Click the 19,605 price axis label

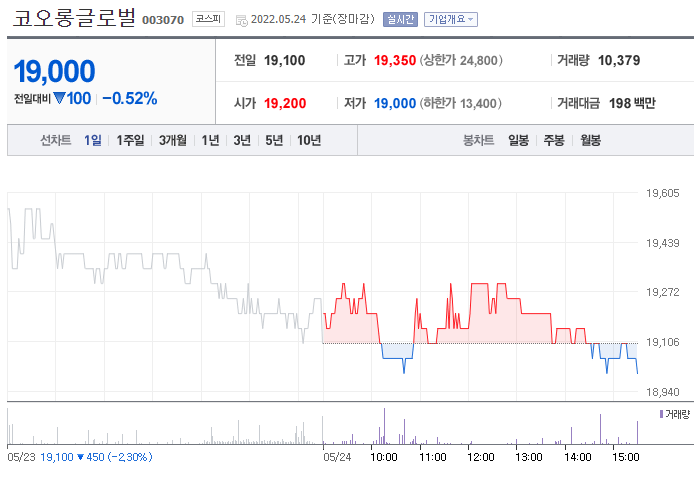(x=663, y=193)
